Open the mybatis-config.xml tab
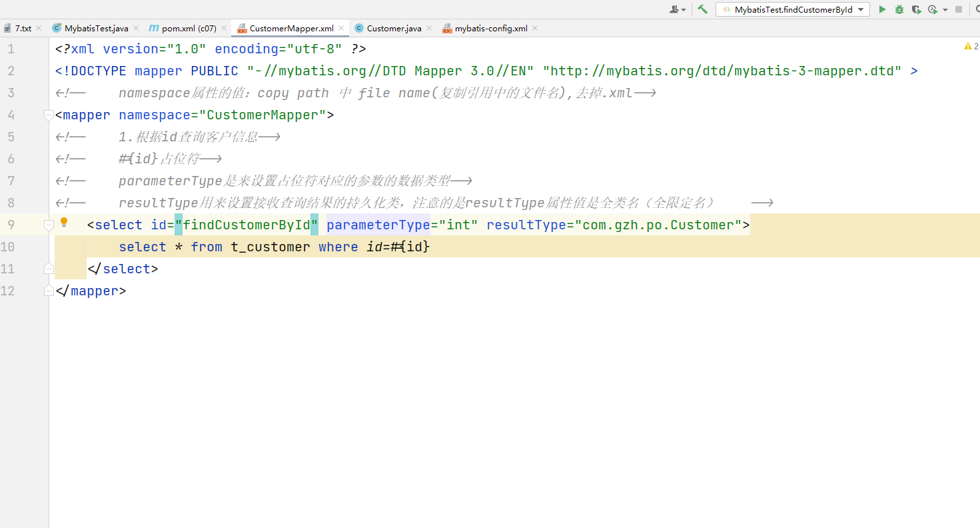This screenshot has height=528, width=980. point(490,28)
